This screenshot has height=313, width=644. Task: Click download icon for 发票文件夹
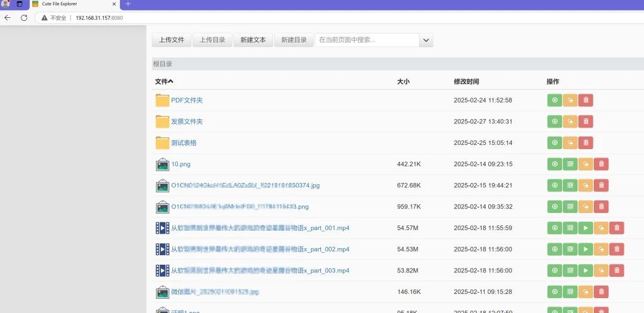(x=555, y=122)
